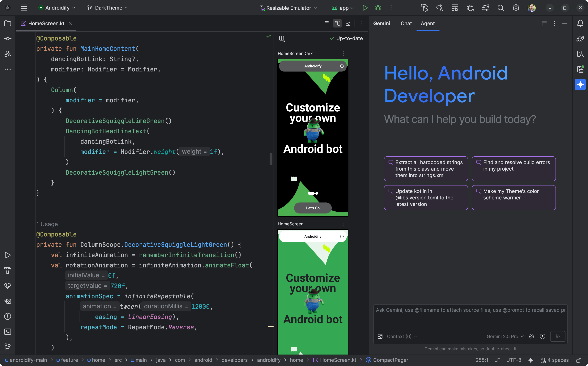Open the Gemini 2.5 Pro model selector
This screenshot has width=588, height=366.
point(505,336)
